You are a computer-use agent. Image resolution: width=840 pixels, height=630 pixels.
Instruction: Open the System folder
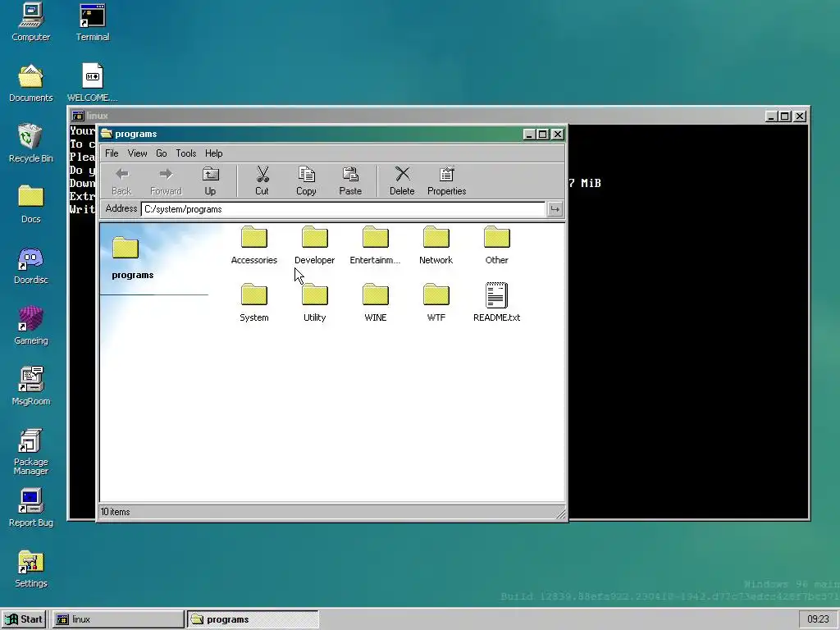[254, 303]
